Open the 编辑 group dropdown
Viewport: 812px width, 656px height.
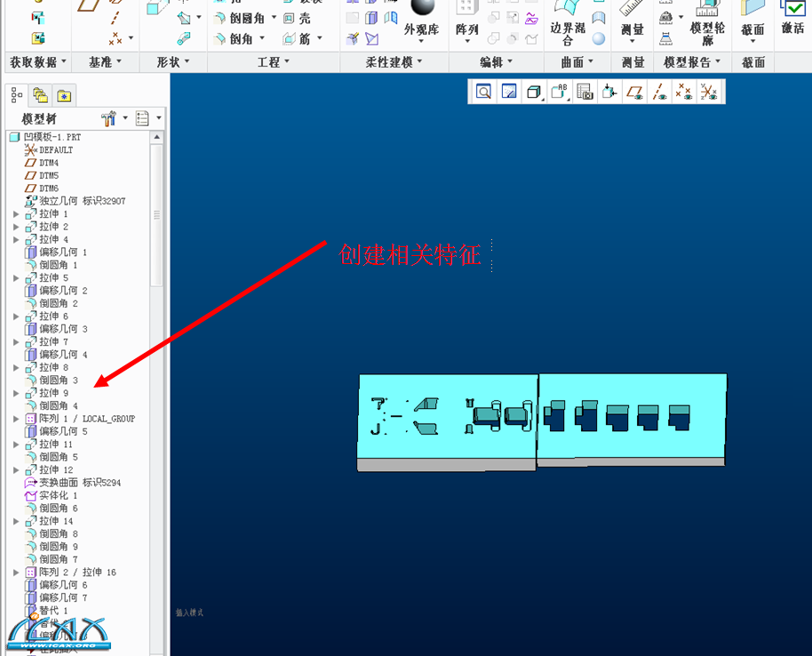(496, 62)
